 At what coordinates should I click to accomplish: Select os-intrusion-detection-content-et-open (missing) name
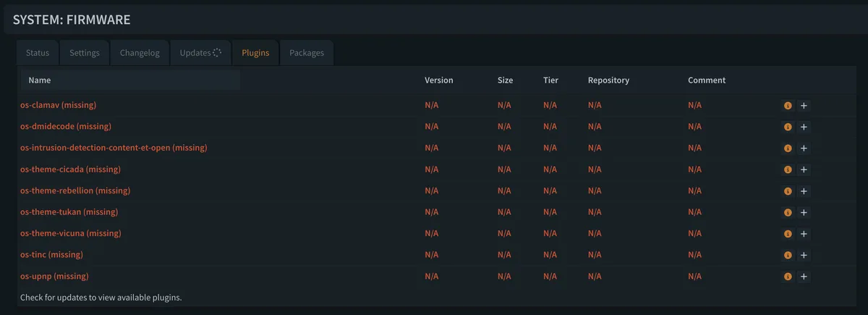click(114, 148)
